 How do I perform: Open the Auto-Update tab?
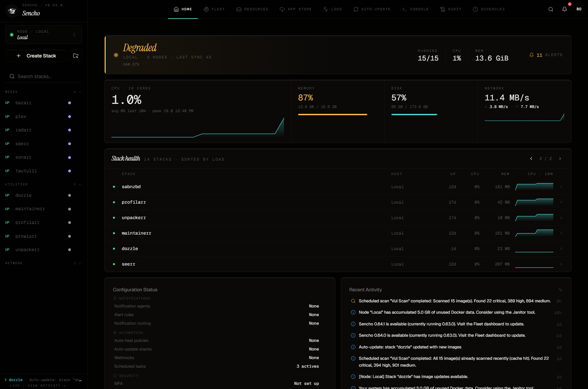click(372, 9)
